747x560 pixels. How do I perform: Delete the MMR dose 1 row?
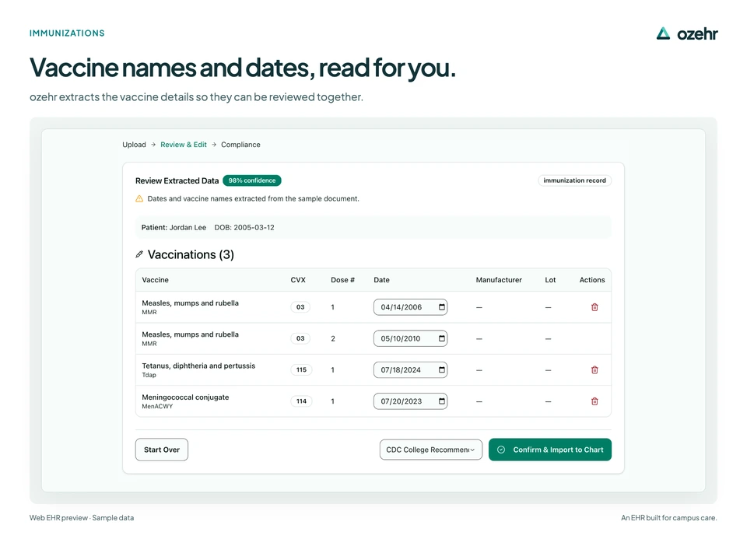(594, 307)
